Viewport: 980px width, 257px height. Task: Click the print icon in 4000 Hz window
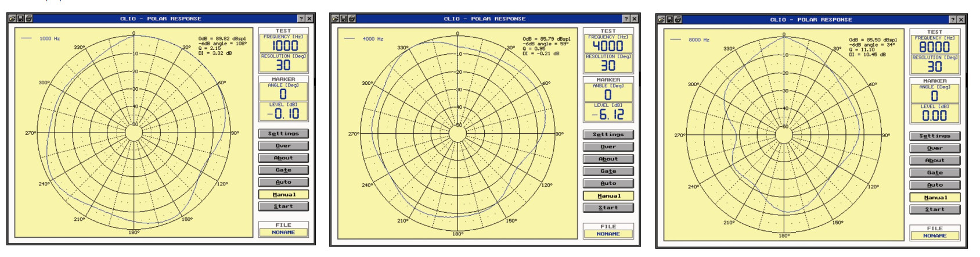[352, 19]
